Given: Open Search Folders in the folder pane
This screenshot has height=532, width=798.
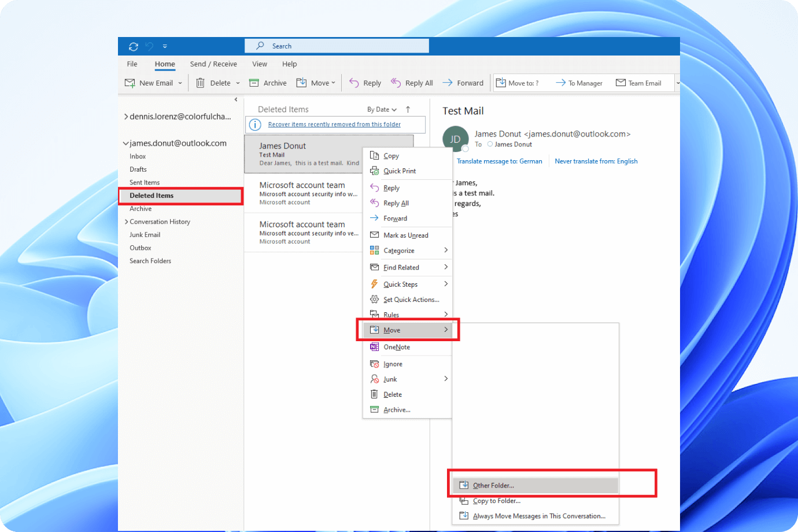Looking at the screenshot, I should [150, 261].
